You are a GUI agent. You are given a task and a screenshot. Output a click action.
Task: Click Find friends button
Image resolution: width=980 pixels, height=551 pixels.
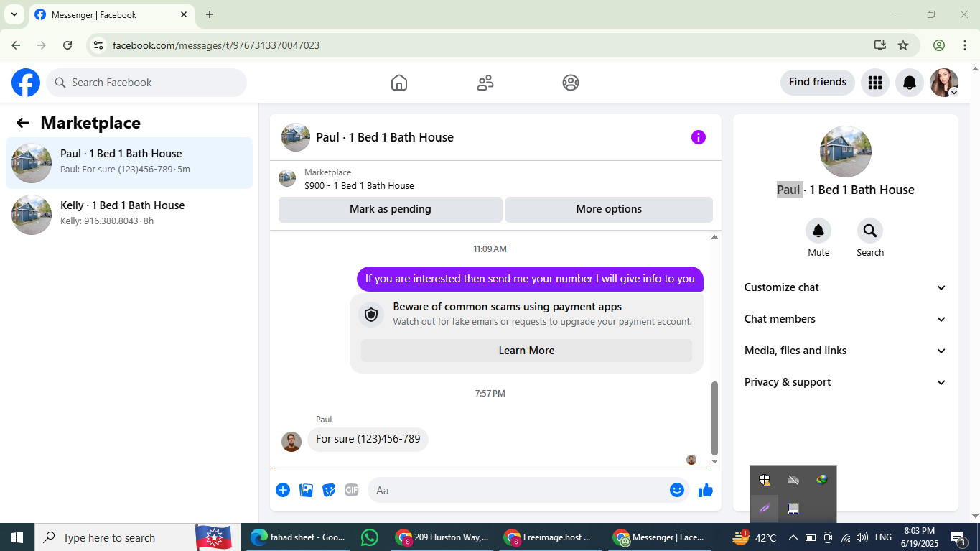[818, 82]
